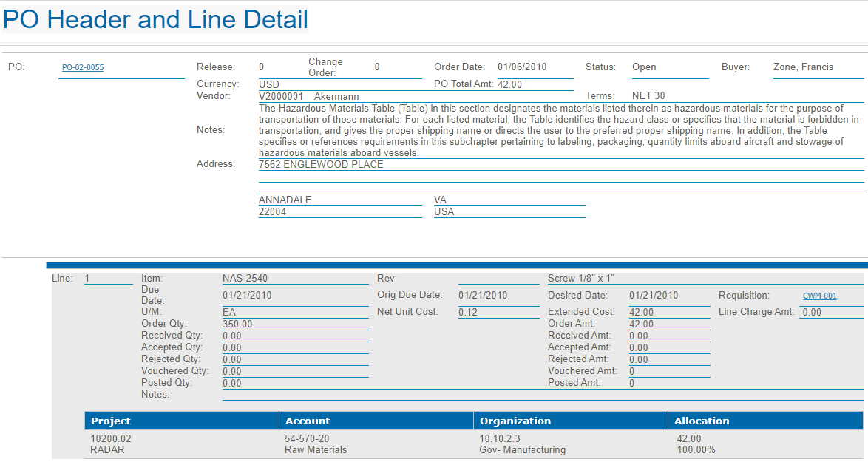
Task: Click the Hazardous Materials notes paragraph
Action: tap(558, 130)
